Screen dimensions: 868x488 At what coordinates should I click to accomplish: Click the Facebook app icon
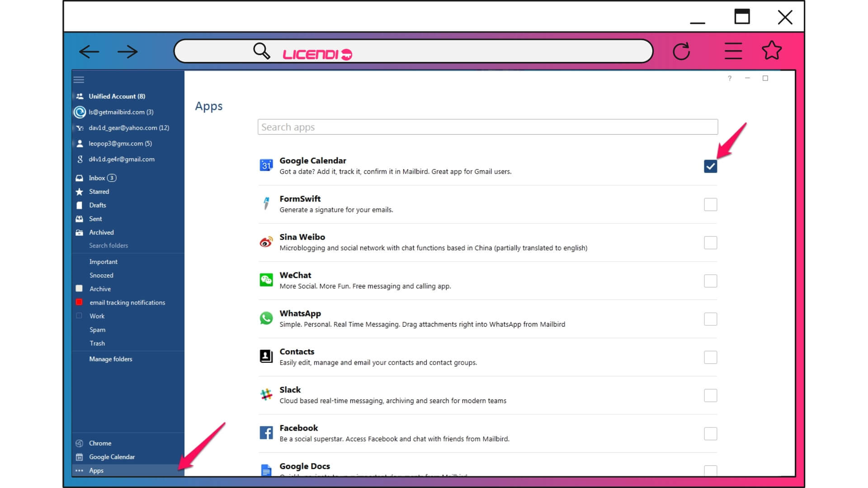265,432
